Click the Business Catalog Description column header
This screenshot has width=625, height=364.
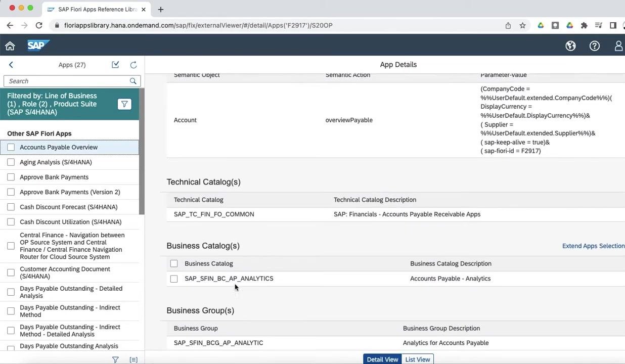(x=451, y=263)
